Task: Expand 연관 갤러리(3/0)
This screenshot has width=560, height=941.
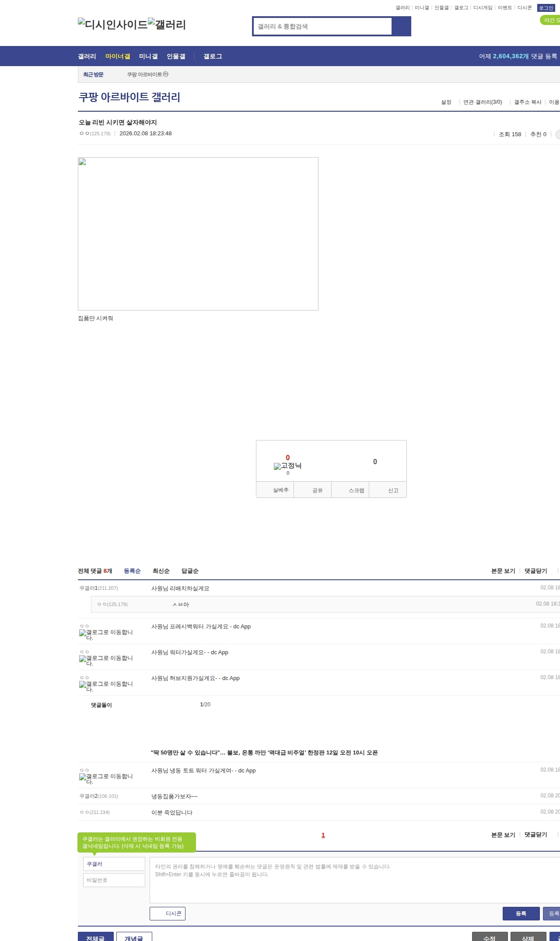Action: click(483, 102)
